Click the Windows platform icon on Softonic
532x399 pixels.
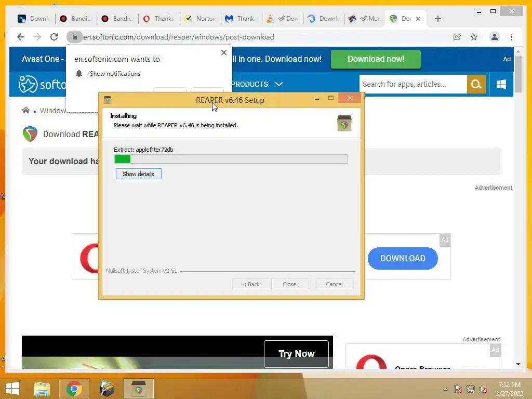(x=501, y=84)
